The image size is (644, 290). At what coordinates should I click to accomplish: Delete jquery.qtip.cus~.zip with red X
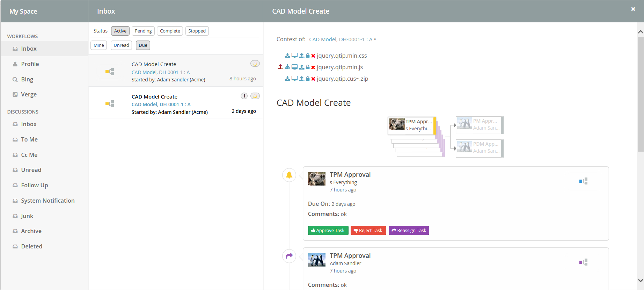[313, 79]
